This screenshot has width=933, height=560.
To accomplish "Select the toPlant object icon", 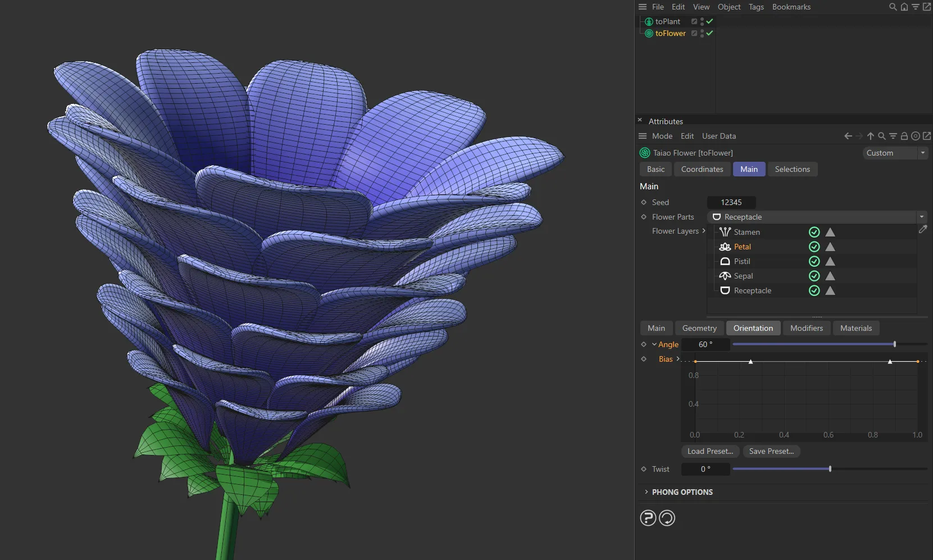I will pos(650,21).
